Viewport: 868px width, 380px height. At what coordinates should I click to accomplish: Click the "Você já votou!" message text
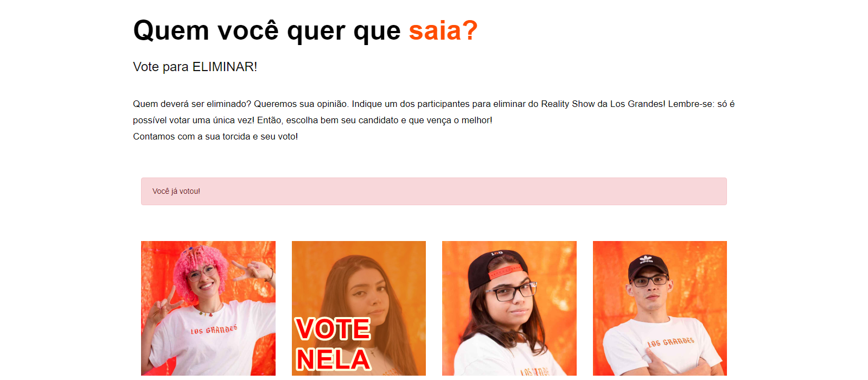coord(176,191)
